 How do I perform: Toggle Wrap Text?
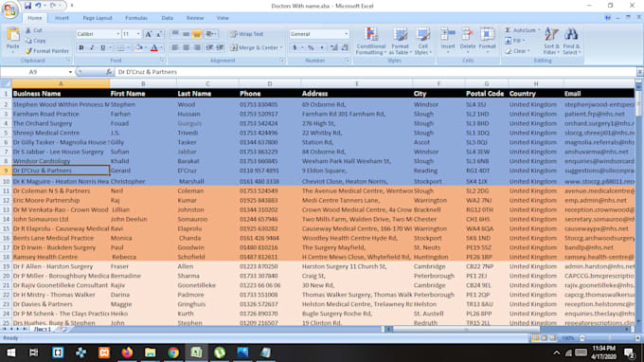247,34
